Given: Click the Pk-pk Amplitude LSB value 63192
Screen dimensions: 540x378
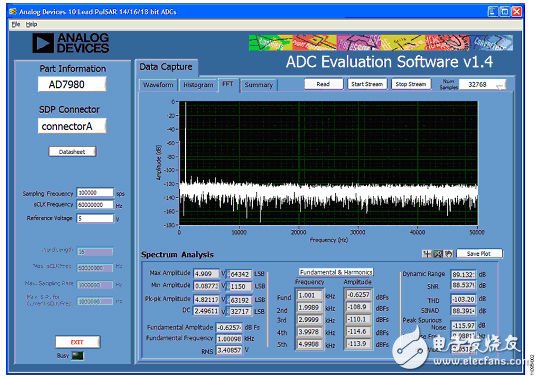Looking at the screenshot, I should [240, 300].
